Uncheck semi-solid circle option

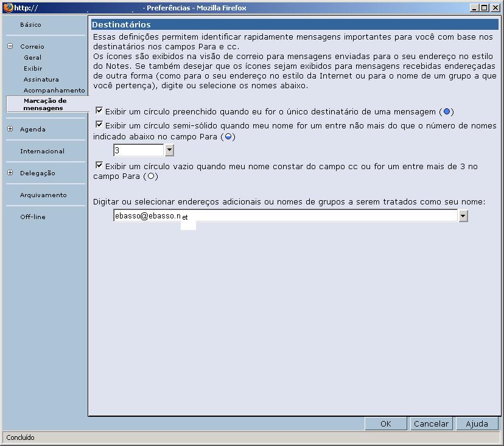point(99,125)
